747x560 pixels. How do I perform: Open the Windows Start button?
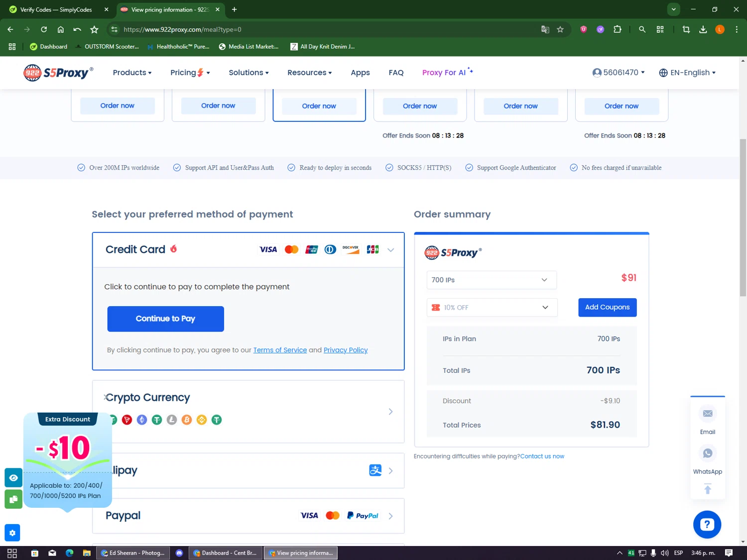tap(12, 553)
